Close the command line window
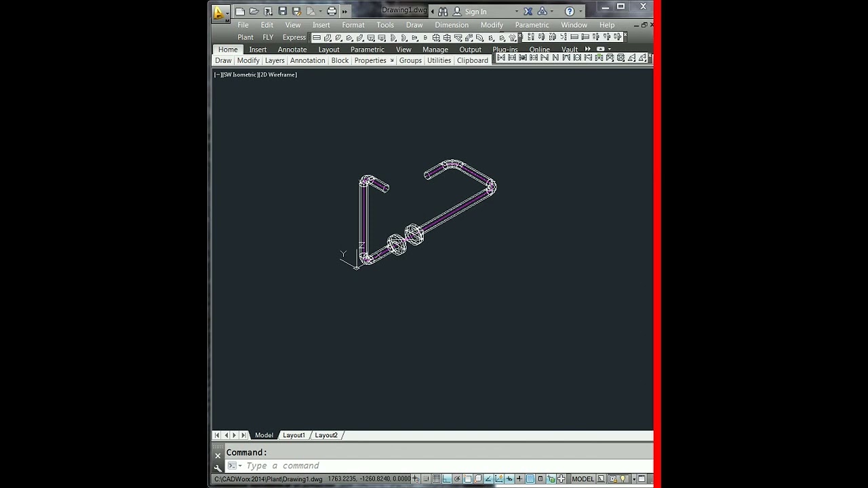This screenshot has height=488, width=868. [218, 455]
